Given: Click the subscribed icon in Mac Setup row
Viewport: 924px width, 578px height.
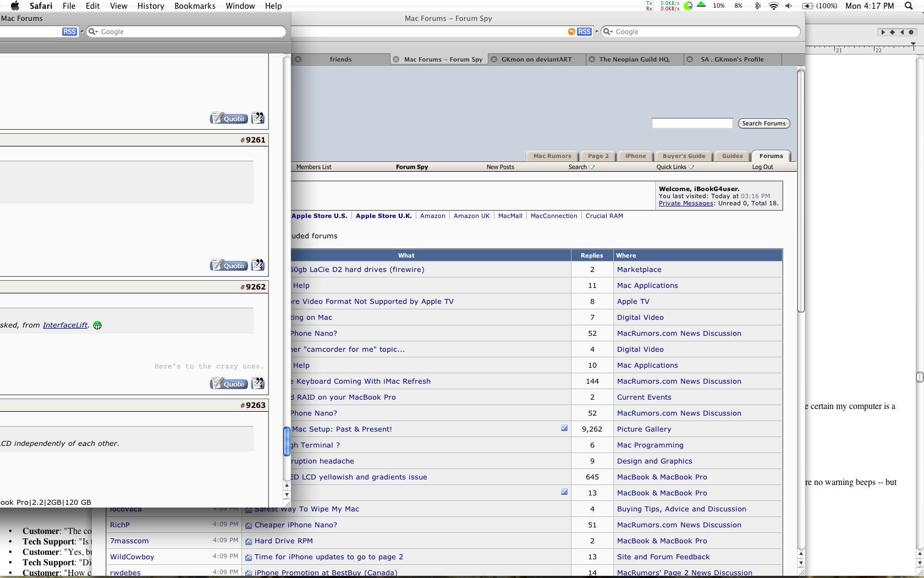Looking at the screenshot, I should (x=564, y=428).
